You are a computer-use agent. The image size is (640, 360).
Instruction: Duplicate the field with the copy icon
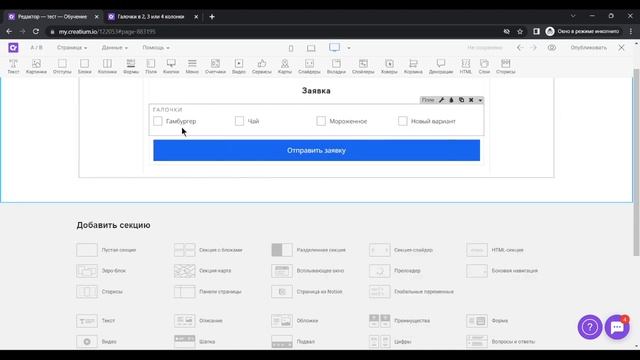[461, 100]
